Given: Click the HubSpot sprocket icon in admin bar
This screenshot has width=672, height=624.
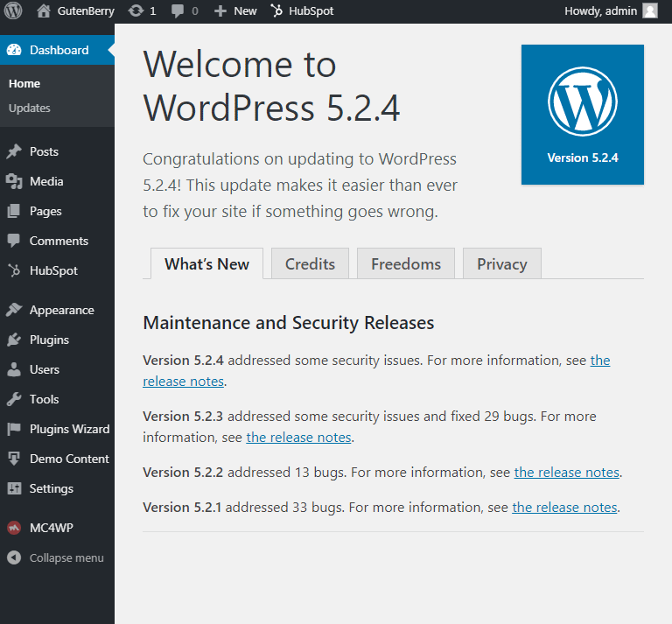Looking at the screenshot, I should (276, 11).
